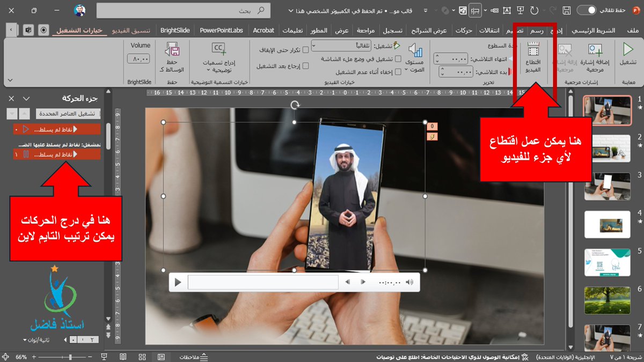644x362 pixels.
Task: Click the rotation handle above the video
Action: pyautogui.click(x=294, y=105)
